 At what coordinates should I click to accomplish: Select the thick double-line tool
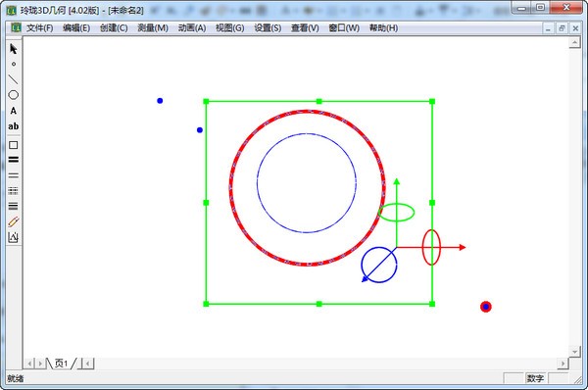click(x=14, y=160)
